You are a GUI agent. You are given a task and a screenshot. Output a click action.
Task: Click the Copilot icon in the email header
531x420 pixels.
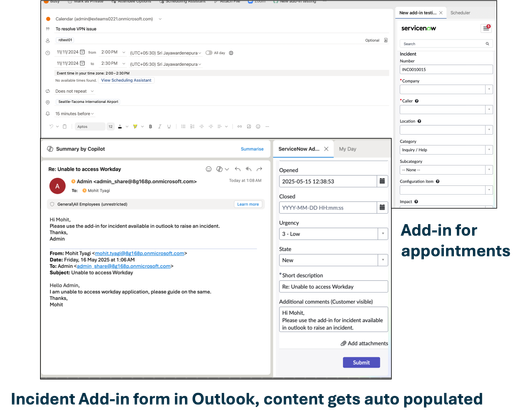click(x=219, y=169)
